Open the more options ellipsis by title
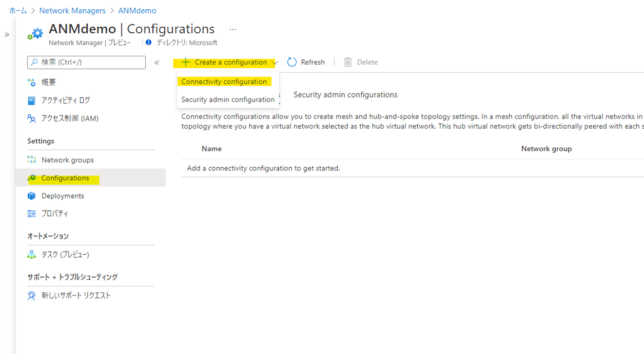644x354 pixels. coord(232,29)
